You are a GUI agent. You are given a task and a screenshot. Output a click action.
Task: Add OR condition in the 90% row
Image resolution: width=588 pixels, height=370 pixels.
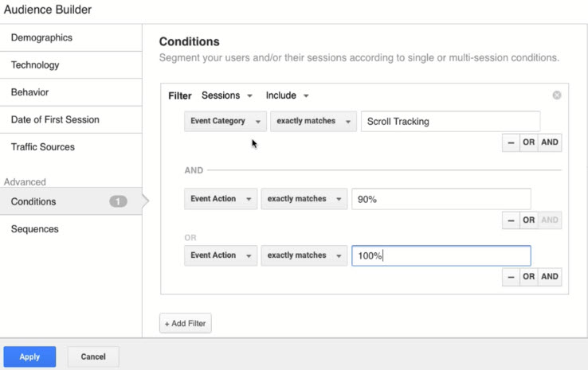(x=528, y=220)
